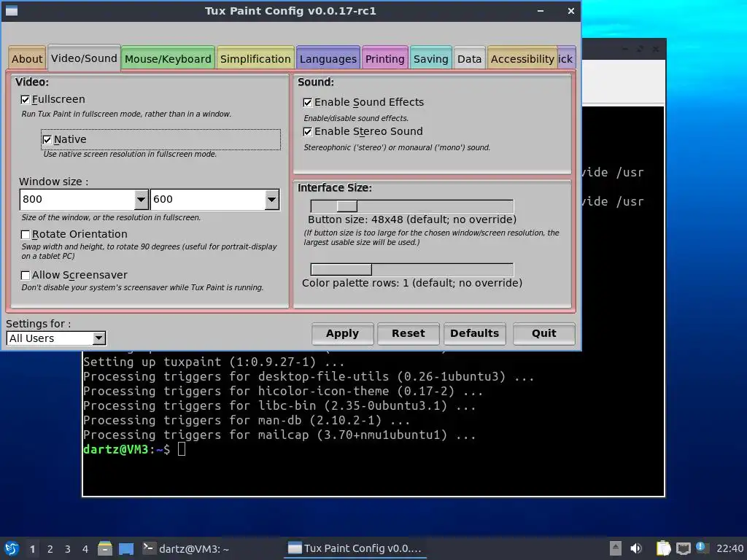The image size is (747, 560).
Task: Switch to virtual desktop 4
Action: click(85, 549)
